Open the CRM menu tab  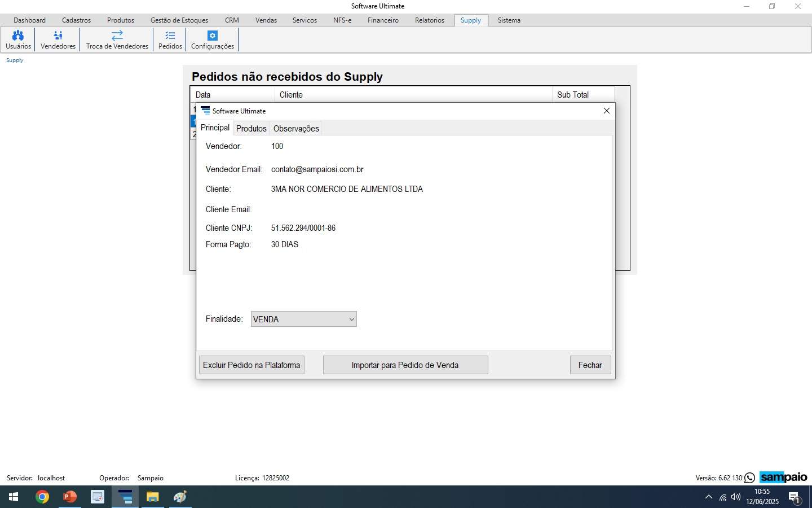(232, 20)
